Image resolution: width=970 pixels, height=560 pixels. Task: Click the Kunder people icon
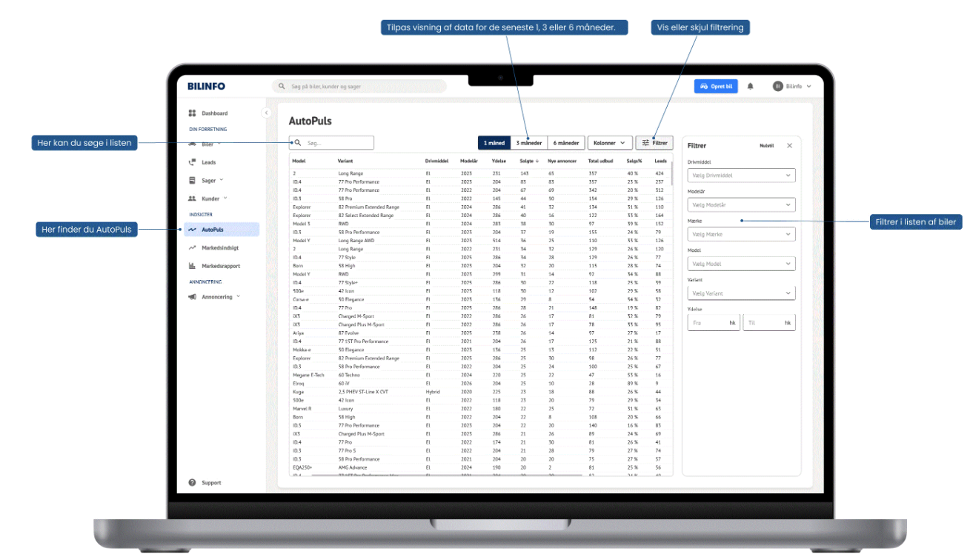tap(192, 199)
